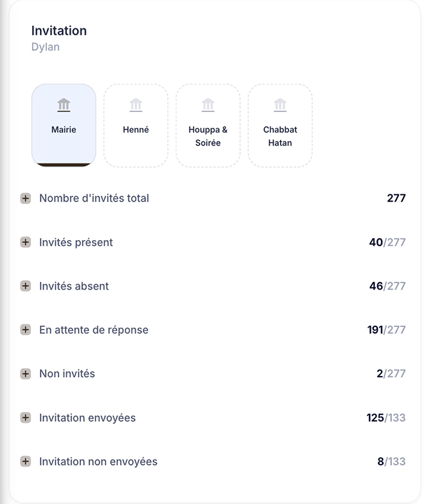Image resolution: width=430 pixels, height=504 pixels.
Task: Expand Invitation envoyées plus button
Action: tap(26, 418)
